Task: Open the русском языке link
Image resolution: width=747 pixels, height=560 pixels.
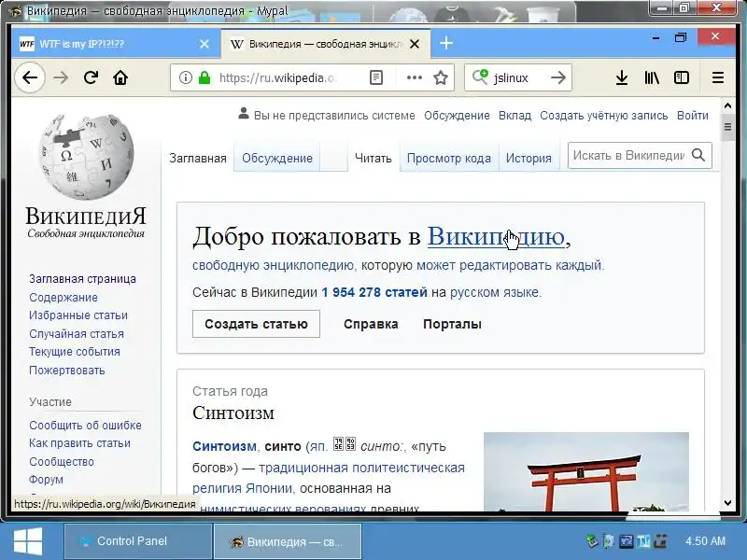Action: tap(495, 292)
